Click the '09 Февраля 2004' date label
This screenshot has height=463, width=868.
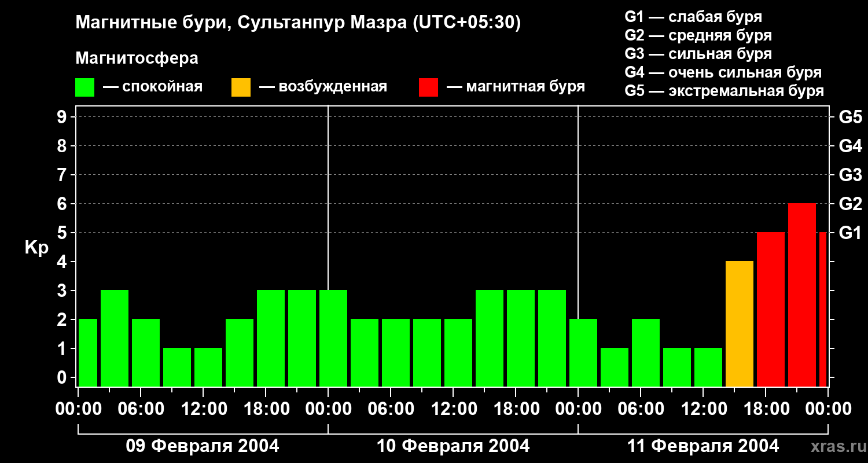pyautogui.click(x=203, y=446)
